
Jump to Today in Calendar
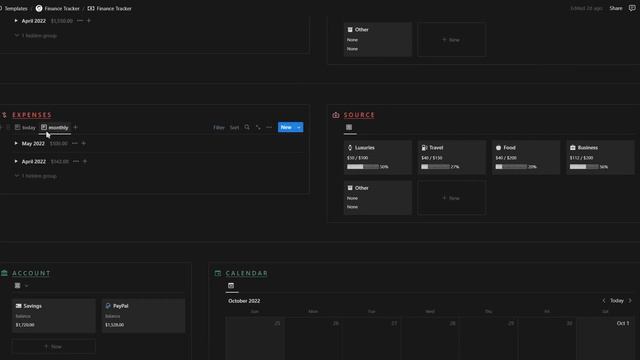[x=617, y=301]
